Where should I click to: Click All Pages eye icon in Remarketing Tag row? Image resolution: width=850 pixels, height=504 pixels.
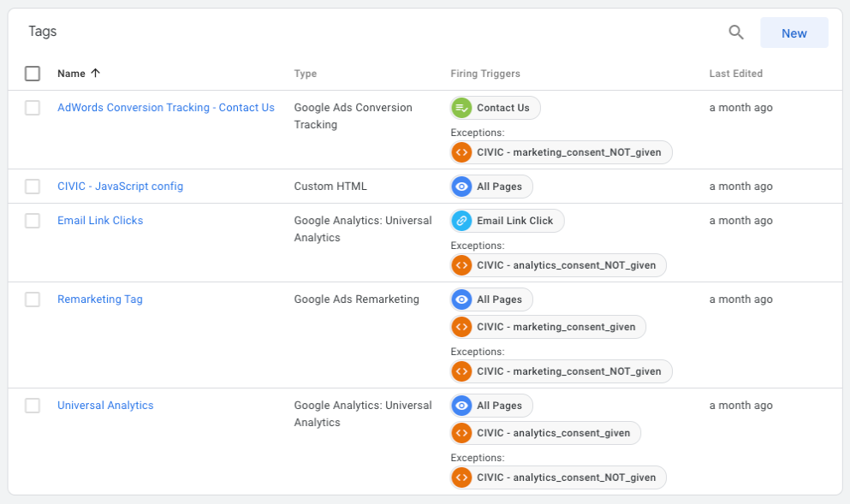click(462, 299)
